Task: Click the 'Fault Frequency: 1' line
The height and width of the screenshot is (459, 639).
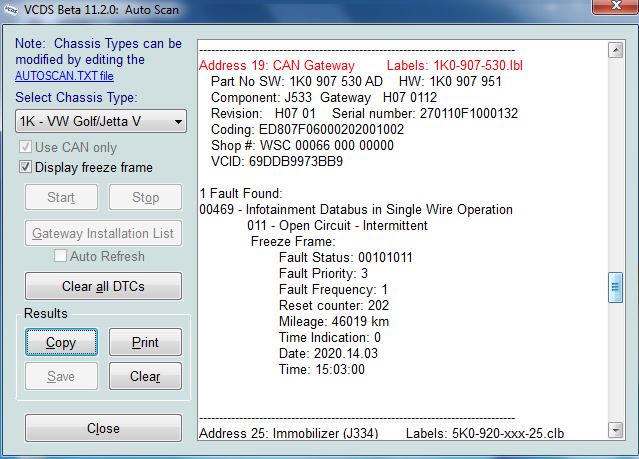Action: [x=333, y=290]
